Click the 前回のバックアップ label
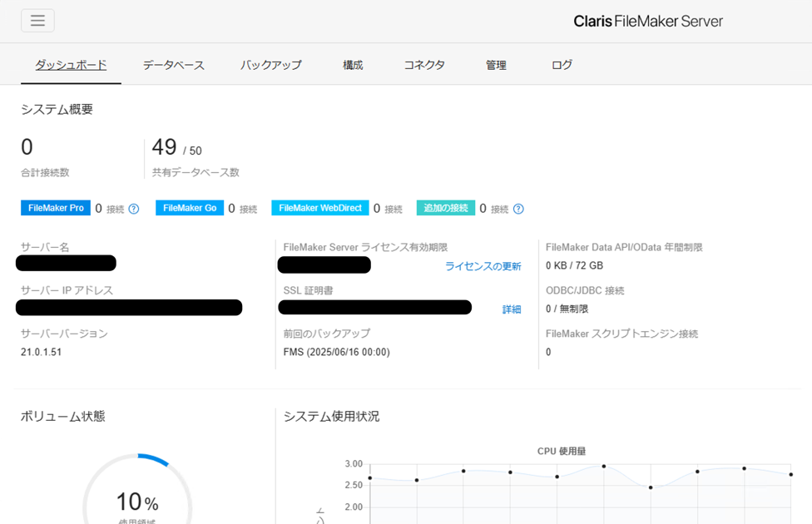Image resolution: width=812 pixels, height=524 pixels. 327,334
